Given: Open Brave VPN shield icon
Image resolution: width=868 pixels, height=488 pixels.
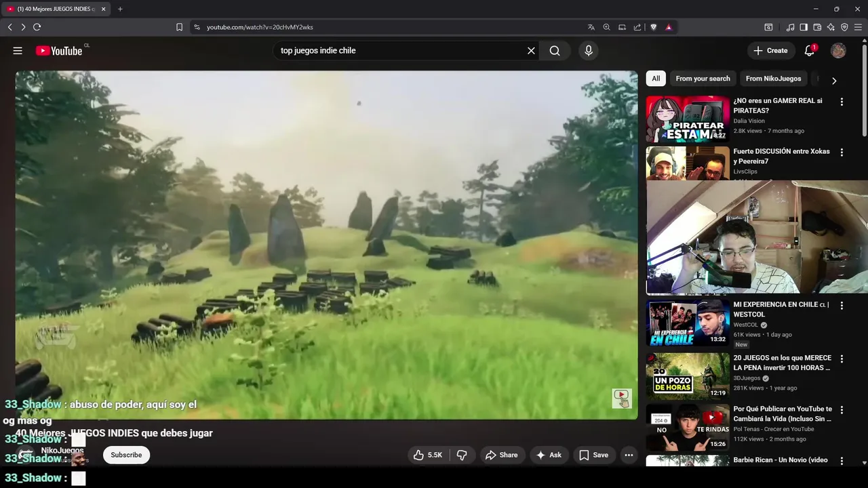Looking at the screenshot, I should click(x=844, y=27).
